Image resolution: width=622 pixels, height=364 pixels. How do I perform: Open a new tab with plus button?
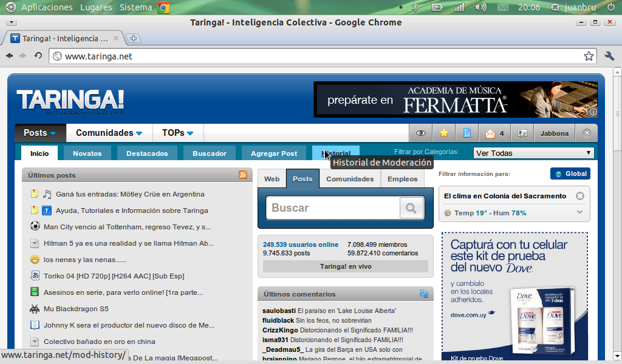pyautogui.click(x=134, y=38)
